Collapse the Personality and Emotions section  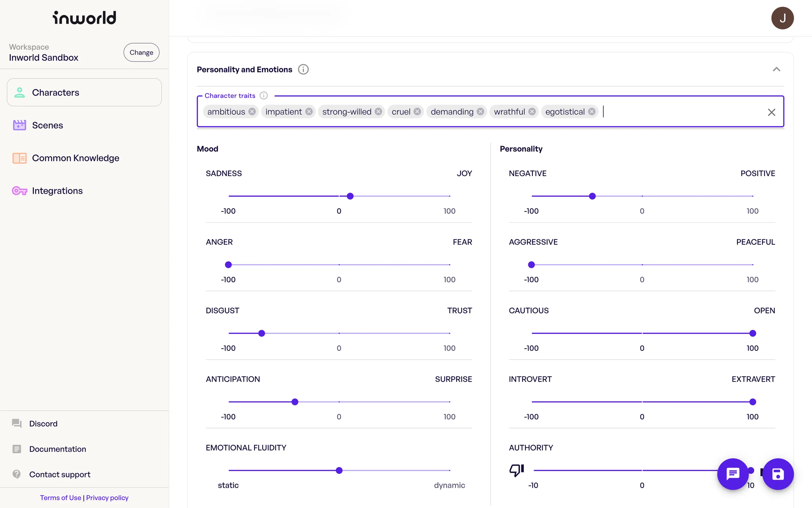(x=776, y=69)
